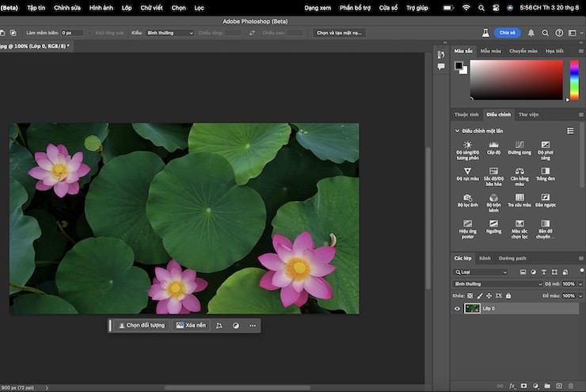The width and height of the screenshot is (586, 392).
Task: Collapse the Điều chỉnh một lần section
Action: (457, 131)
